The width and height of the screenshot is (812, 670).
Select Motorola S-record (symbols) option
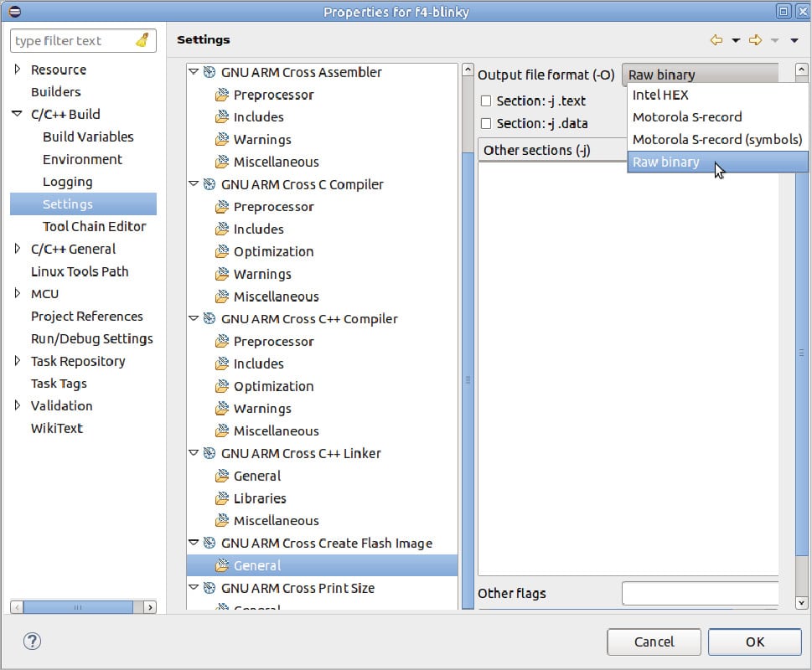pyautogui.click(x=716, y=140)
